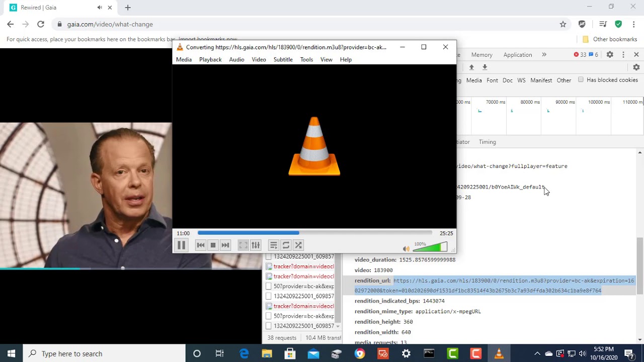Open Network settings gear icon

click(636, 67)
